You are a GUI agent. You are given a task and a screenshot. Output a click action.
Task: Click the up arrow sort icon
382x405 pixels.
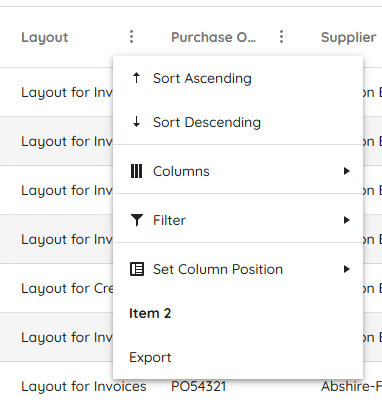[x=136, y=78]
